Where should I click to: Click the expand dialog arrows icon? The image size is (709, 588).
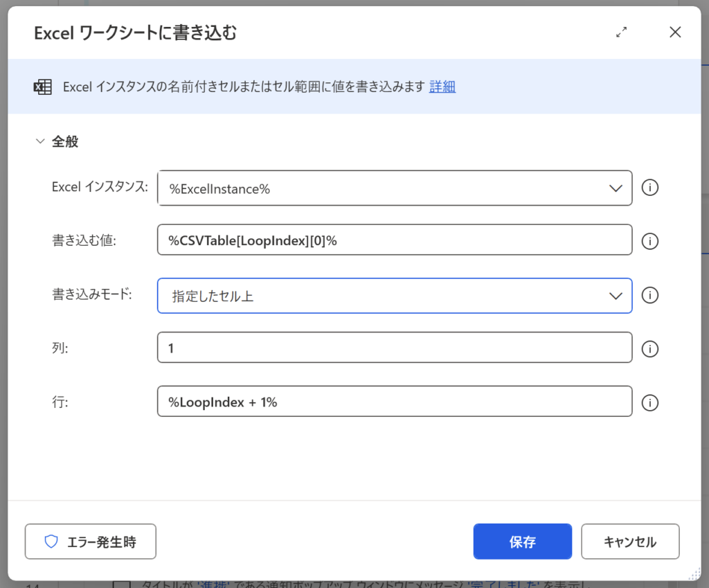[621, 32]
